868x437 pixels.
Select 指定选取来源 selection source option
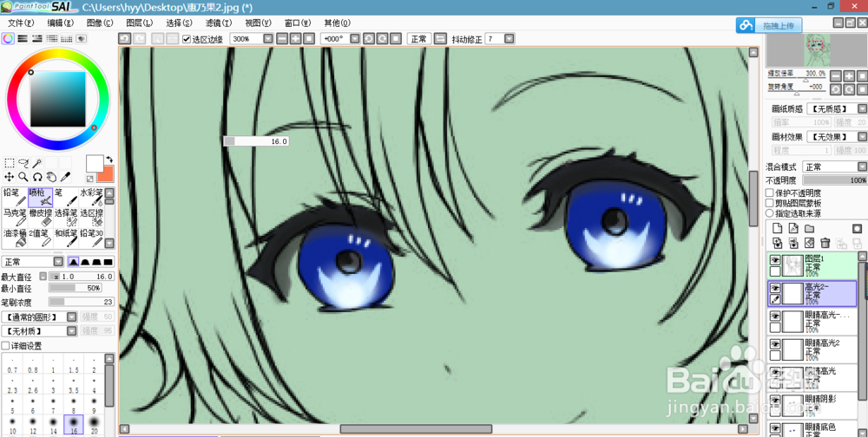(x=769, y=213)
